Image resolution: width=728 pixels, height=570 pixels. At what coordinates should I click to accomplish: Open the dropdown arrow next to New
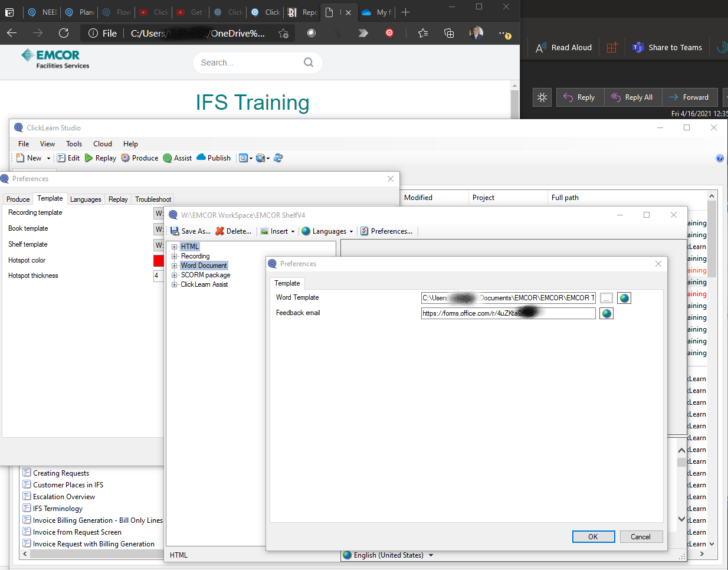coord(48,158)
